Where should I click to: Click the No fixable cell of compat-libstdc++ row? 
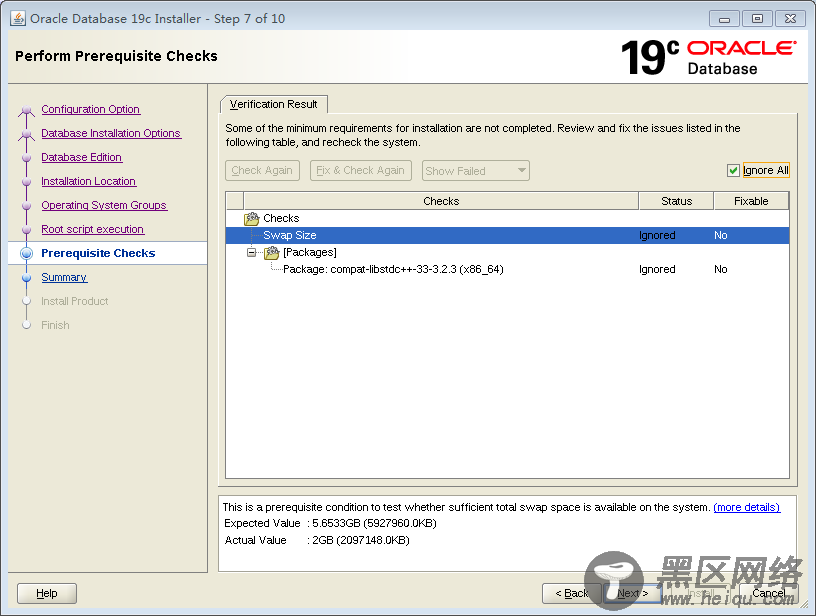pos(721,270)
